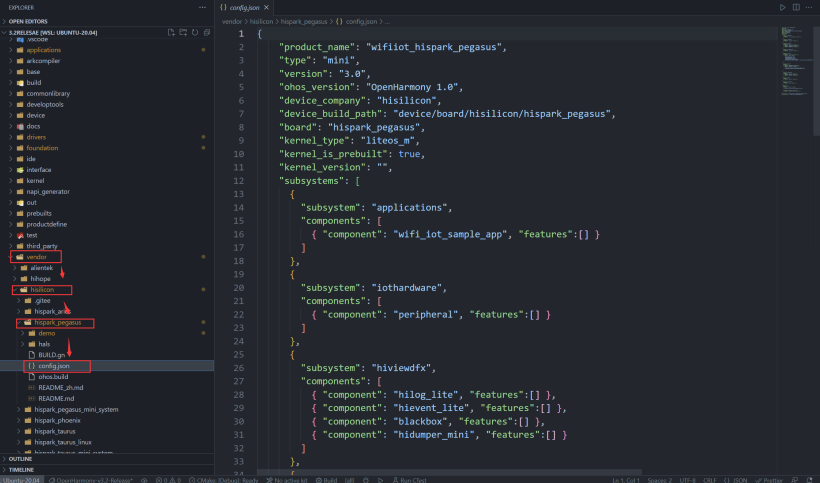Expand the hispark_pegasus_mini_system folder
Screen dimensions: 820x483
pyautogui.click(x=76, y=410)
